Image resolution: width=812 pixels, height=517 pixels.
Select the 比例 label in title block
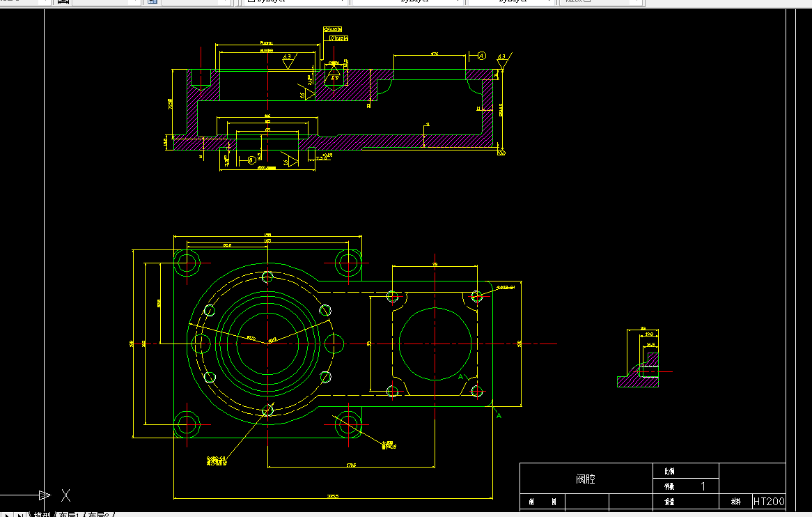click(x=669, y=472)
